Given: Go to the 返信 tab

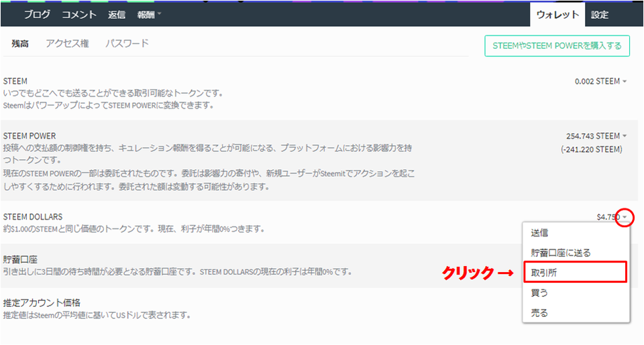Looking at the screenshot, I should pyautogui.click(x=116, y=14).
